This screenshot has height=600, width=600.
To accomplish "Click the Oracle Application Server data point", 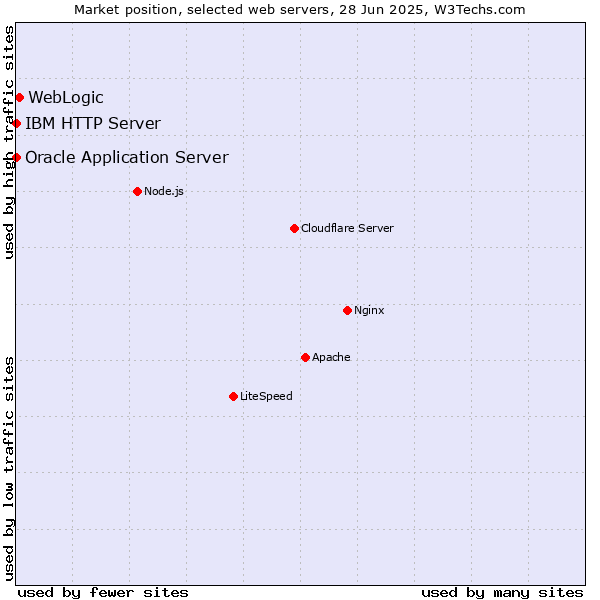I will click(x=16, y=157).
